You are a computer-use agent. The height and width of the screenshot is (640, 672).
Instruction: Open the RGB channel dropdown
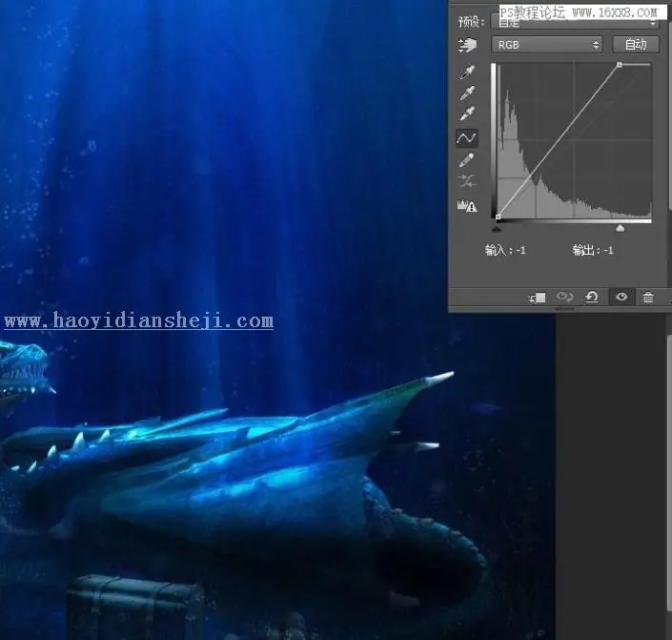[547, 45]
